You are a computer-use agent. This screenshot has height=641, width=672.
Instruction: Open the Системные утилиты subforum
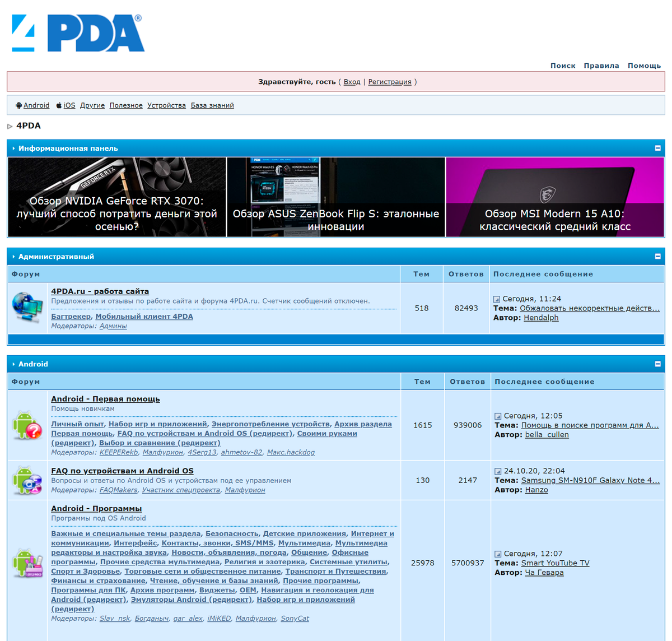tap(348, 562)
